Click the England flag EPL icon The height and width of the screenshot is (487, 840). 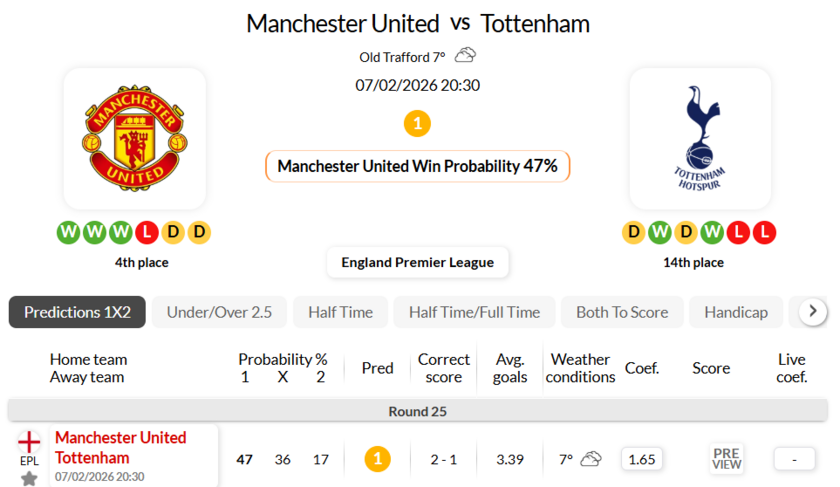point(29,441)
